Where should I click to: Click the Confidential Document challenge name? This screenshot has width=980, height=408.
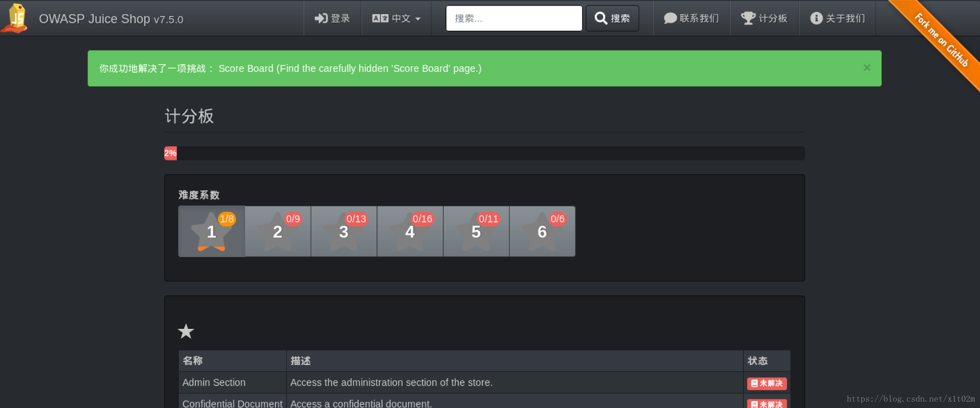(232, 403)
